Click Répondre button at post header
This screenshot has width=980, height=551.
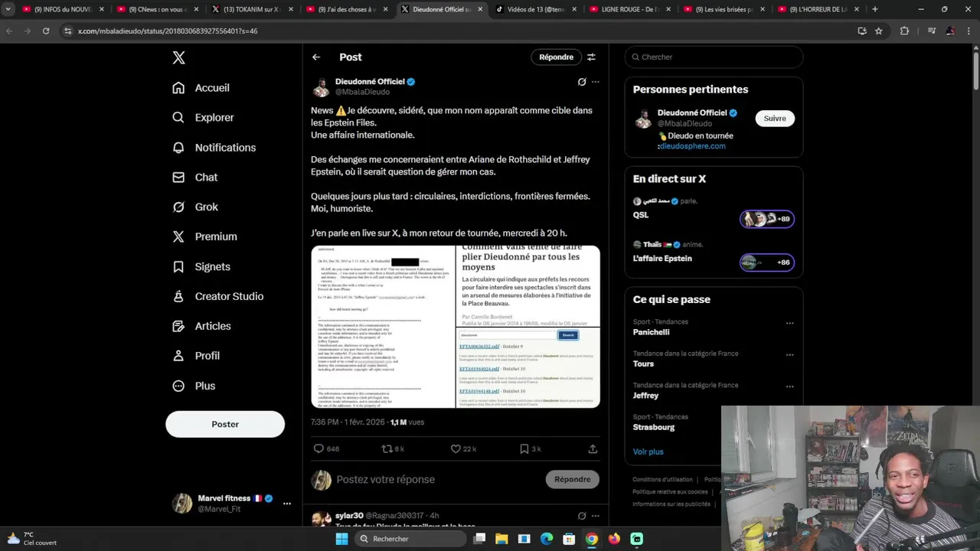[556, 57]
